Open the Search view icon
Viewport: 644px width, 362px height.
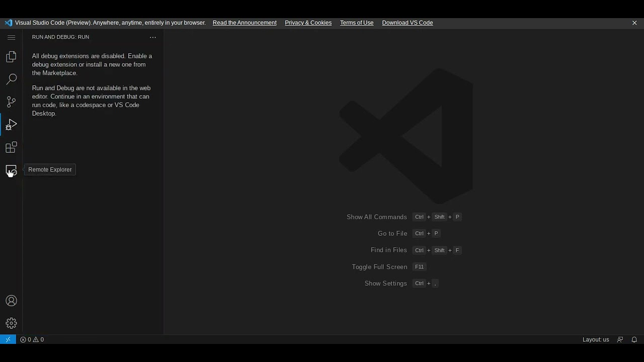[x=11, y=79]
